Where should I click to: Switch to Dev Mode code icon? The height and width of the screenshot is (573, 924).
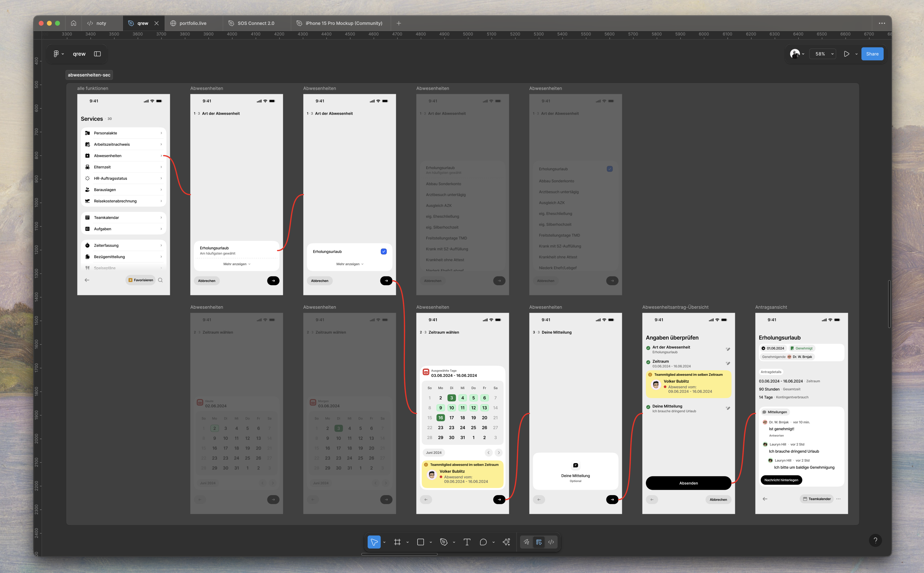click(551, 542)
